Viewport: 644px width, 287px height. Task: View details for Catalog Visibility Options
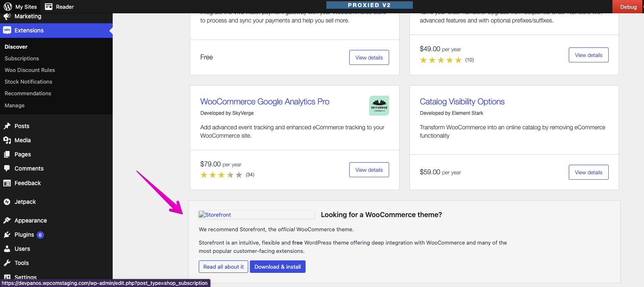[588, 172]
